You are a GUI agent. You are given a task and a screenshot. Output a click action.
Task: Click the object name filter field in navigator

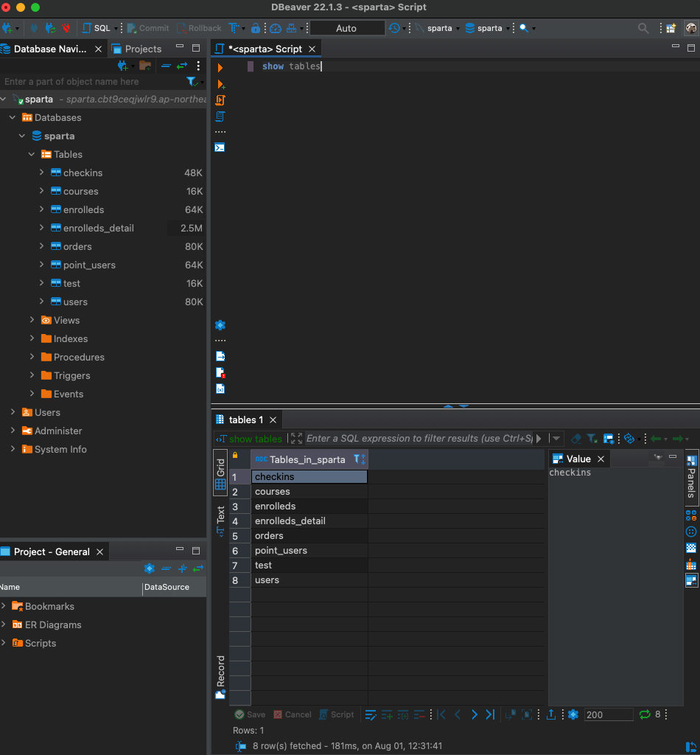pos(91,82)
